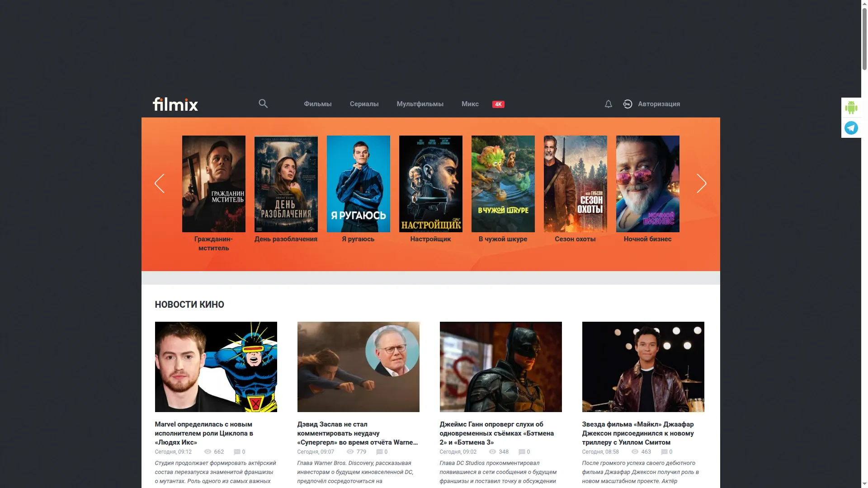868x488 pixels.
Task: Open the Микс menu
Action: coord(470,104)
